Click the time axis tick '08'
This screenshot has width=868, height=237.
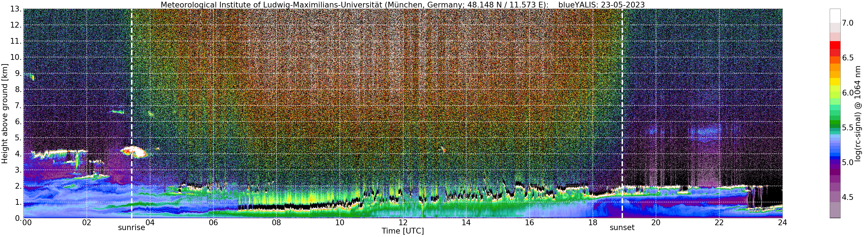click(276, 222)
